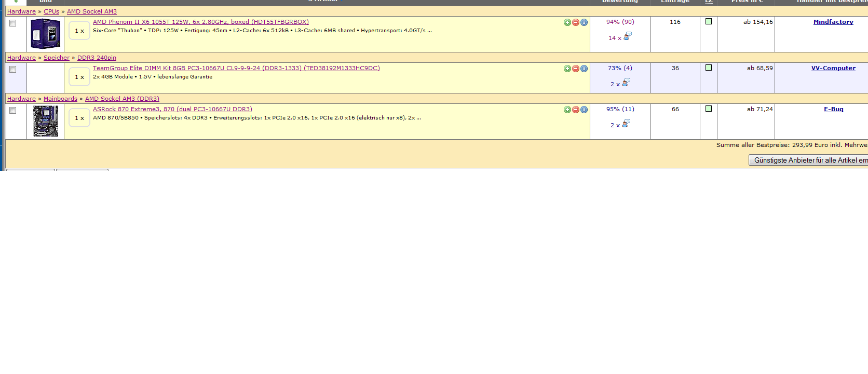
Task: Open user comments icon on TeamGroup Elite row
Action: pos(626,83)
